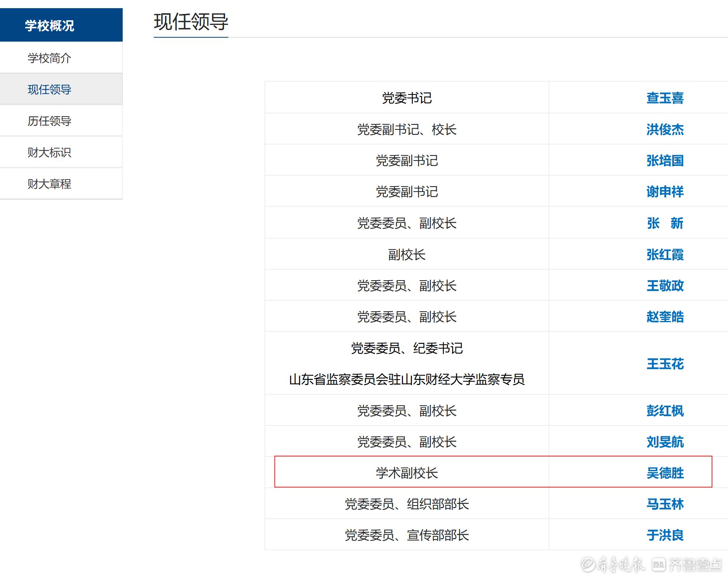Click the name link 于洪良

pos(665,535)
